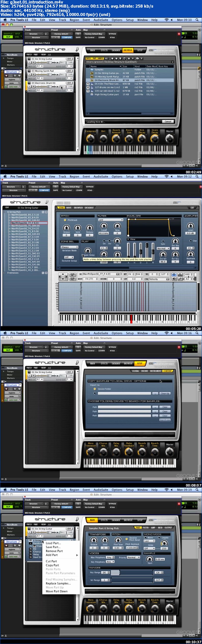Viewport: 202px width, 644px height.
Task: Go back with browser left-arrow icon, 09:10 frame
Action: [x=112, y=59]
